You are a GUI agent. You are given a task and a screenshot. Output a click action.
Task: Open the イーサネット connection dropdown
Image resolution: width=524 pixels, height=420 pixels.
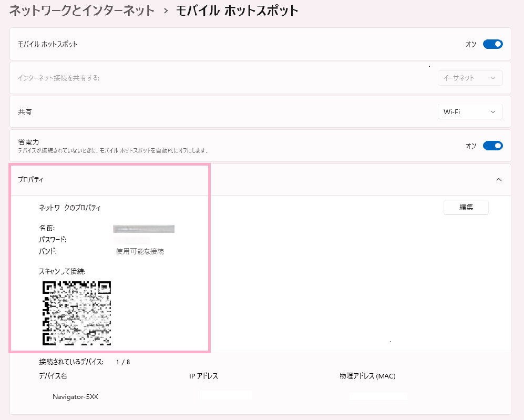pos(470,78)
